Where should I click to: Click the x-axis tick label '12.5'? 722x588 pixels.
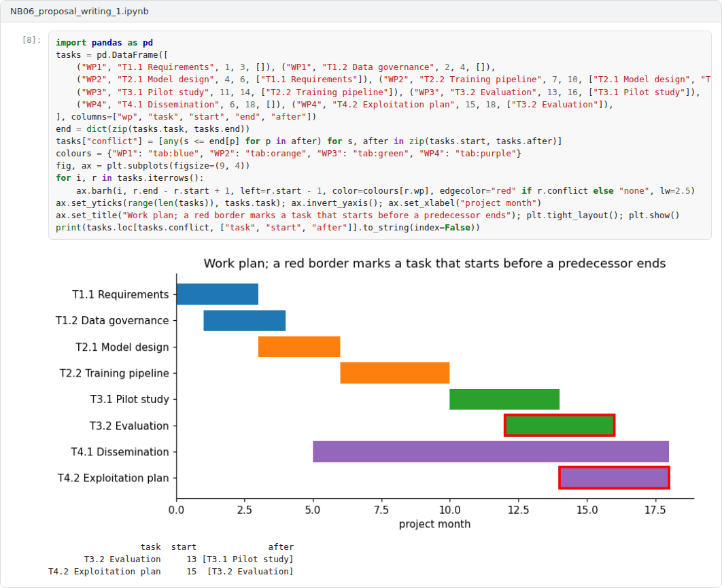click(519, 511)
